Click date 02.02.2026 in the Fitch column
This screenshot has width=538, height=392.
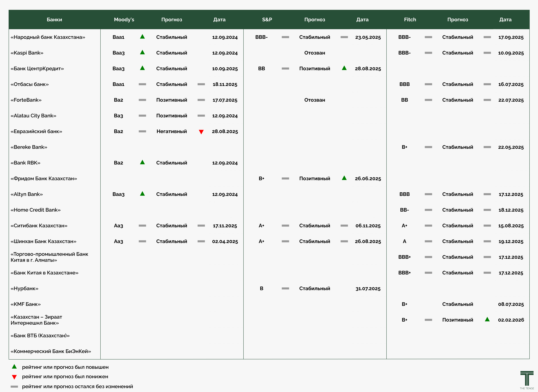511,320
